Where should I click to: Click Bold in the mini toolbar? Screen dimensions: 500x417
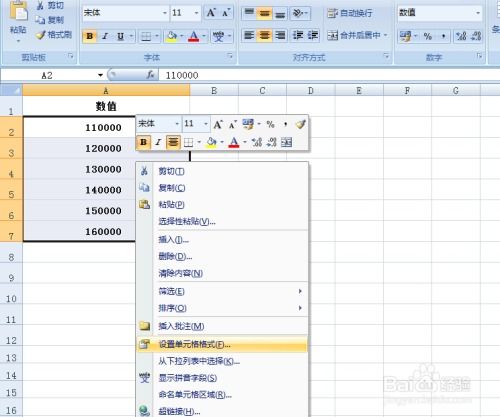[x=144, y=142]
